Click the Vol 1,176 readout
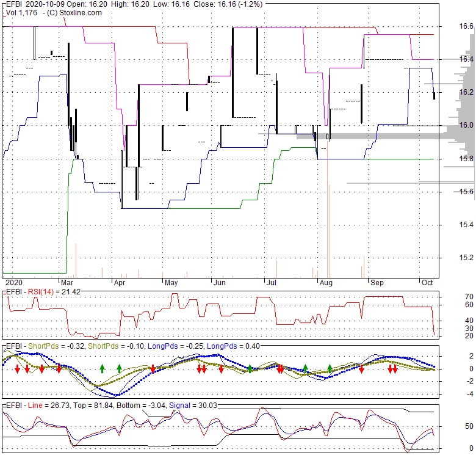Viewport: 476px width, 455px height. [x=21, y=13]
